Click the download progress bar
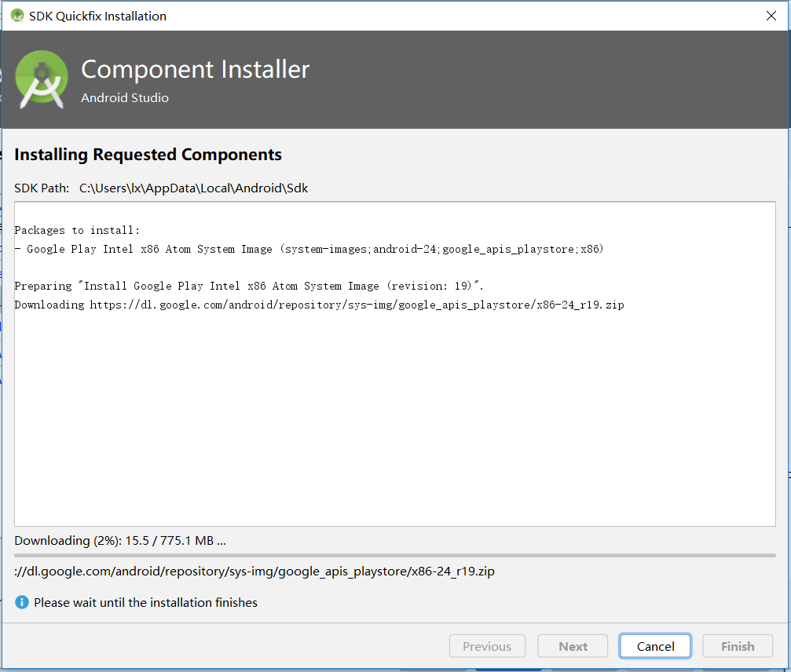The height and width of the screenshot is (672, 791). pyautogui.click(x=394, y=555)
